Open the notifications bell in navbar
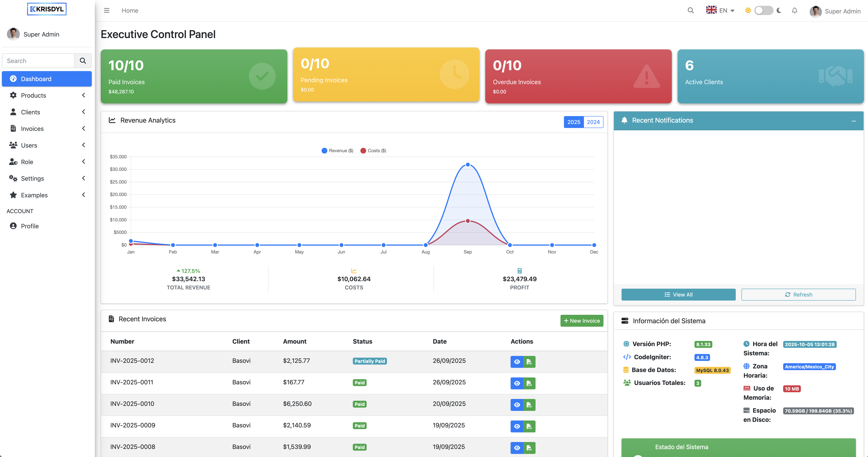The image size is (868, 457). click(794, 10)
